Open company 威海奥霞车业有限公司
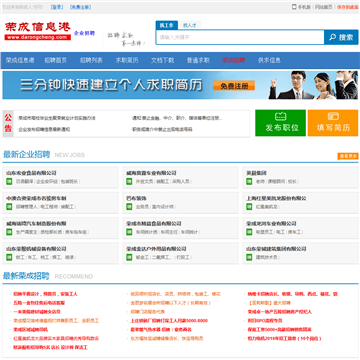The height and width of the screenshot is (360, 360). tap(151, 173)
